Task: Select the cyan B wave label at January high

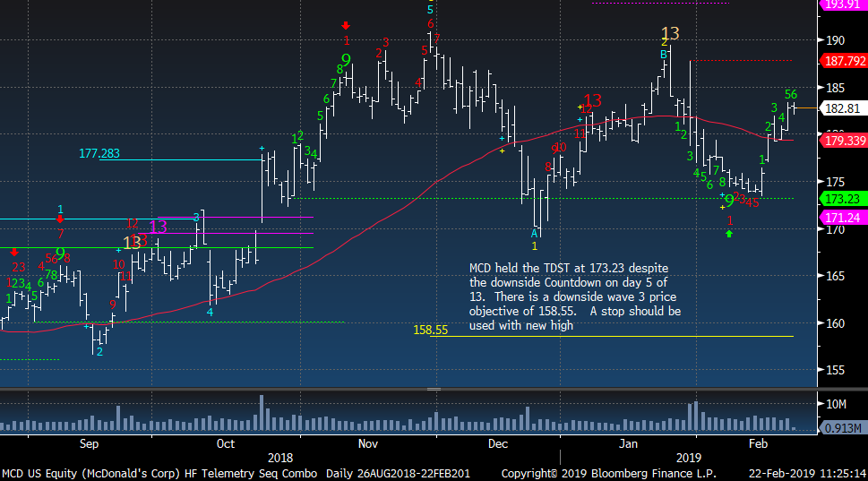Action: [x=663, y=55]
